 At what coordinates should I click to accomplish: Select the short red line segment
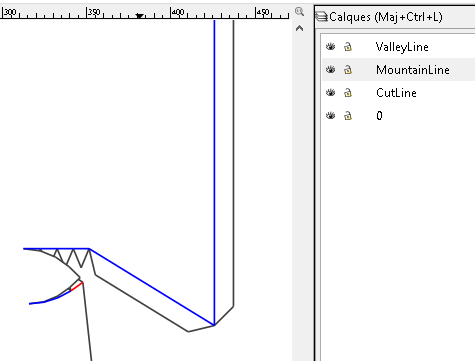[77, 286]
